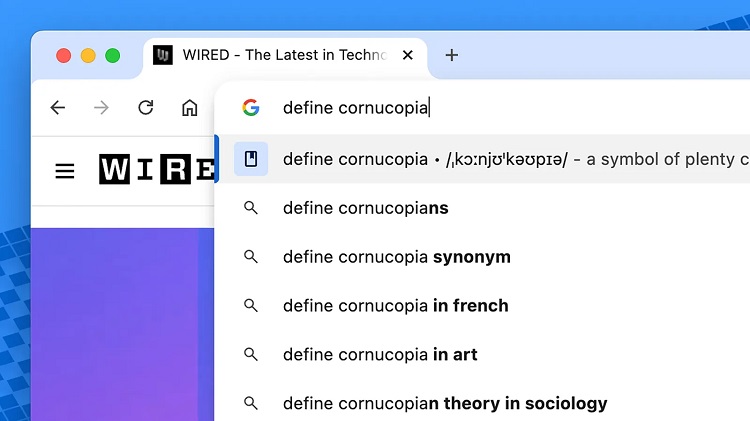Open the WIRED hamburger menu
The height and width of the screenshot is (421, 750).
(65, 171)
